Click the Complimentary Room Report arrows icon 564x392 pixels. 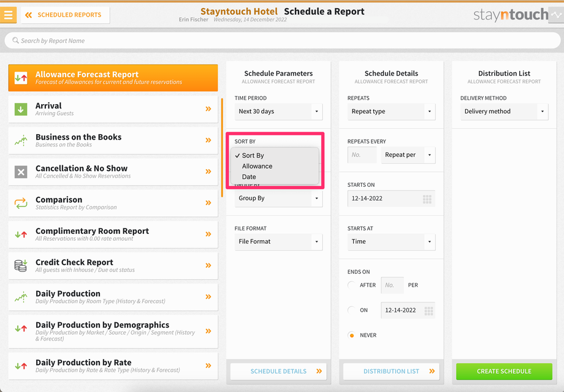coord(21,234)
